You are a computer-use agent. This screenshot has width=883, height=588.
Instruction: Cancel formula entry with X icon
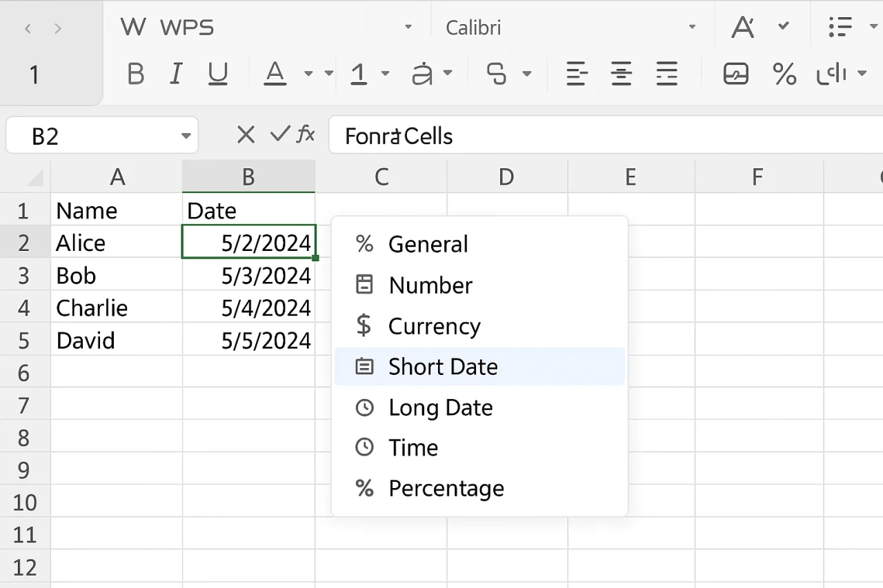(246, 134)
